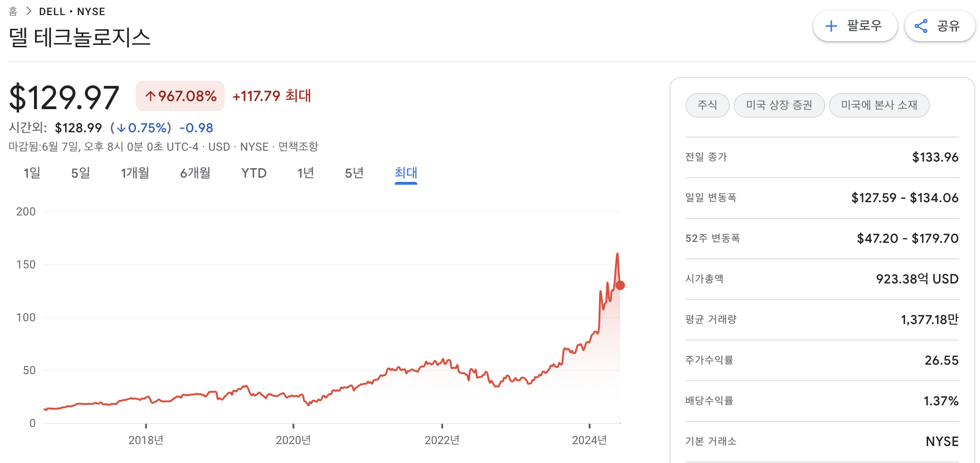This screenshot has height=463, width=980.
Task: Select the 5일 time range tab
Action: tap(81, 173)
